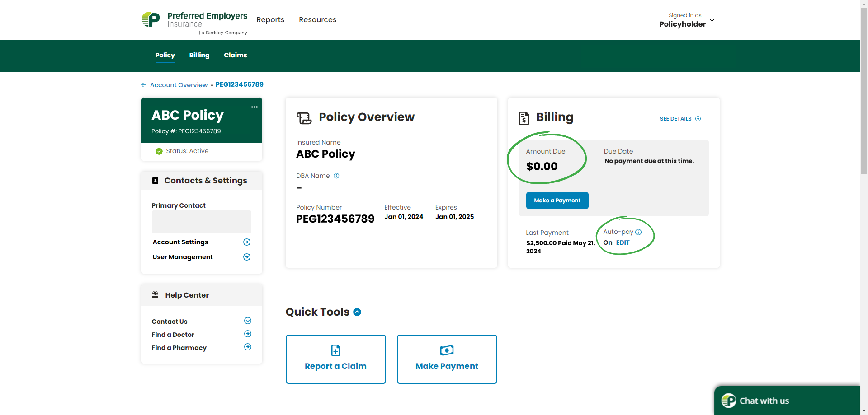Image resolution: width=868 pixels, height=415 pixels.
Task: Click the info icon beside Auto-pay
Action: 638,232
